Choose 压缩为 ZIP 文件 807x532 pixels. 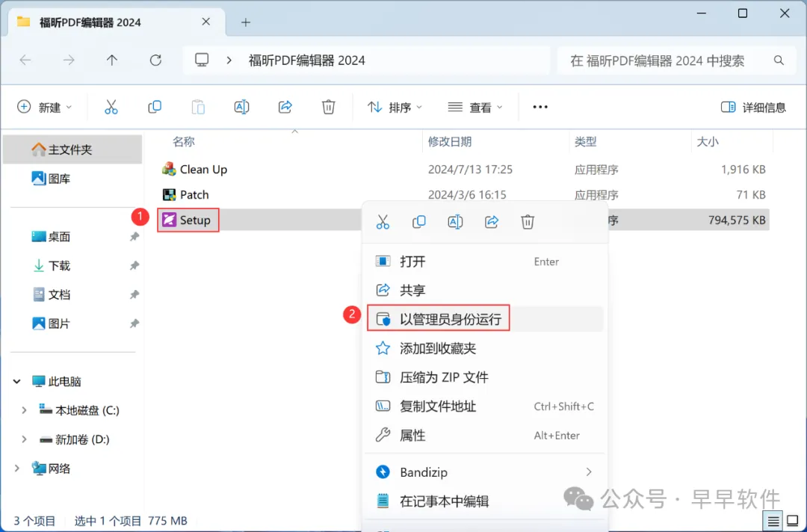[x=485, y=377]
